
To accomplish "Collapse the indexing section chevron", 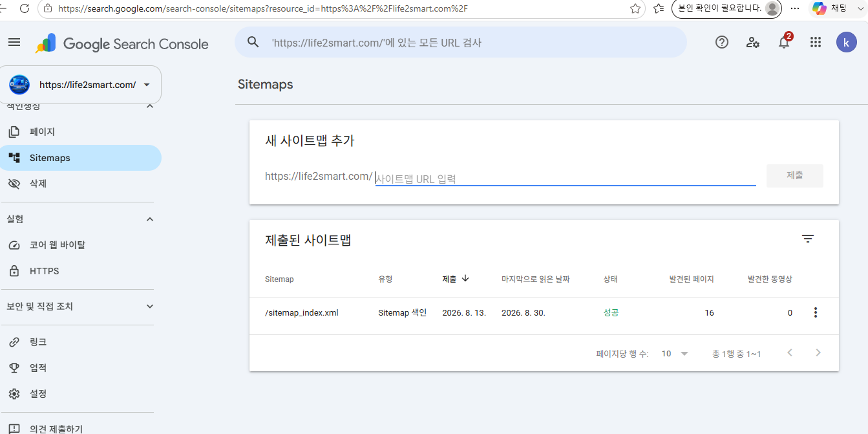I will [x=150, y=107].
